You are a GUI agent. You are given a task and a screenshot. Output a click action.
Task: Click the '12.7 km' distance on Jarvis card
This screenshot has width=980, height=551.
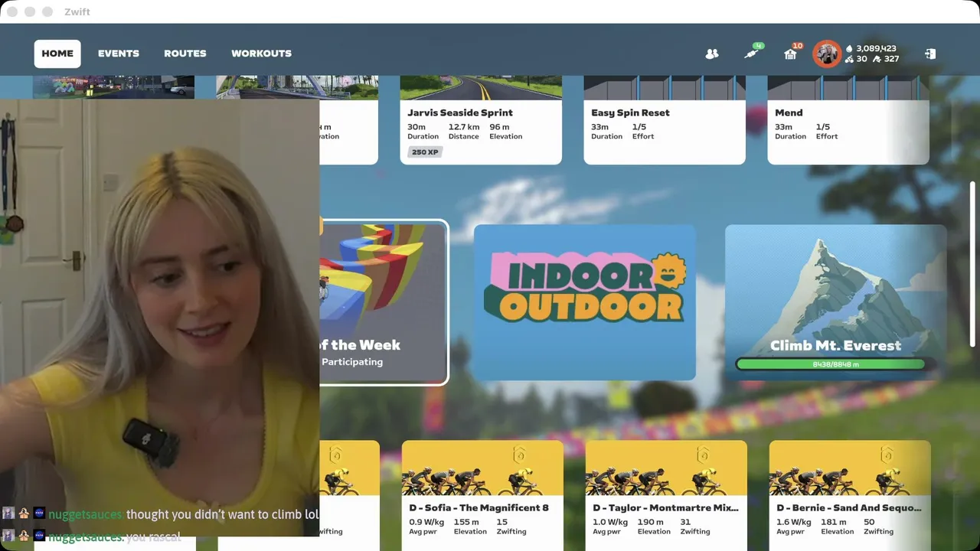coord(464,127)
